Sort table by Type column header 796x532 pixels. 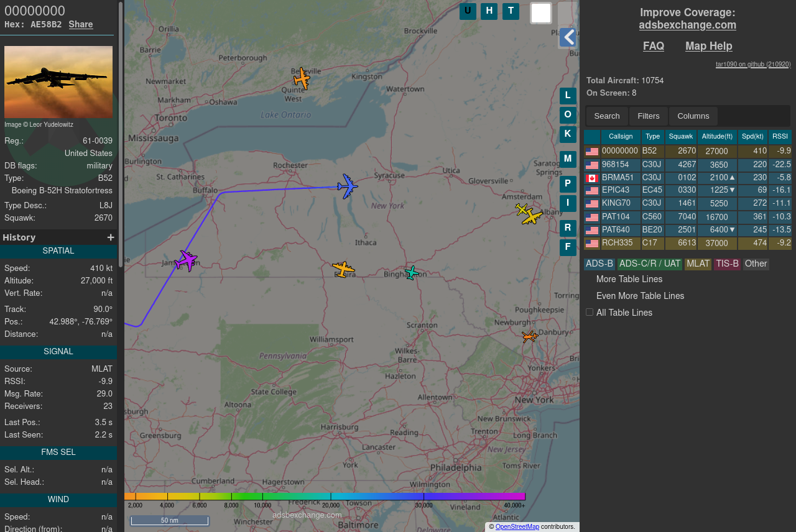[653, 137]
